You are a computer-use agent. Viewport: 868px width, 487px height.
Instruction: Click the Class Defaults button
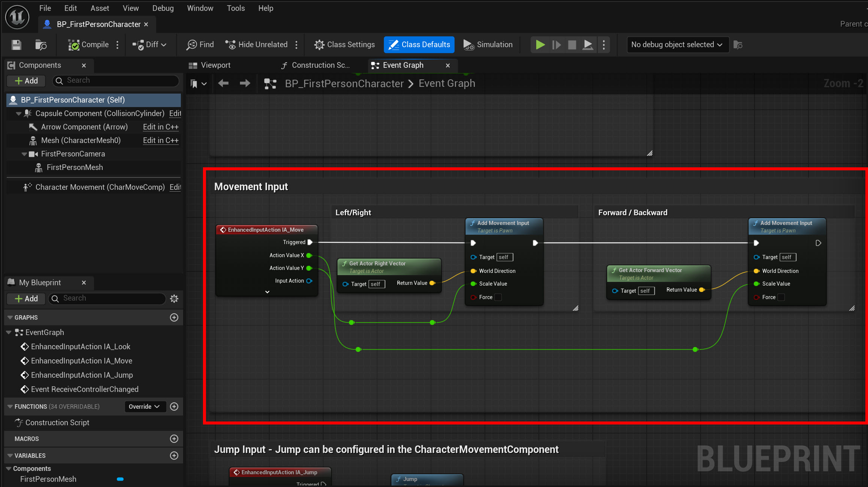[419, 45]
